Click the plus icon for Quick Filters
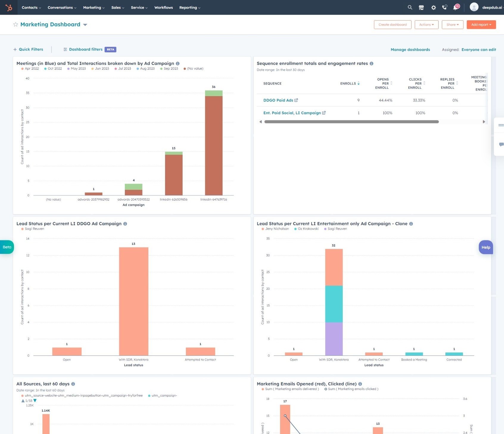This screenshot has height=434, width=504. point(15,49)
